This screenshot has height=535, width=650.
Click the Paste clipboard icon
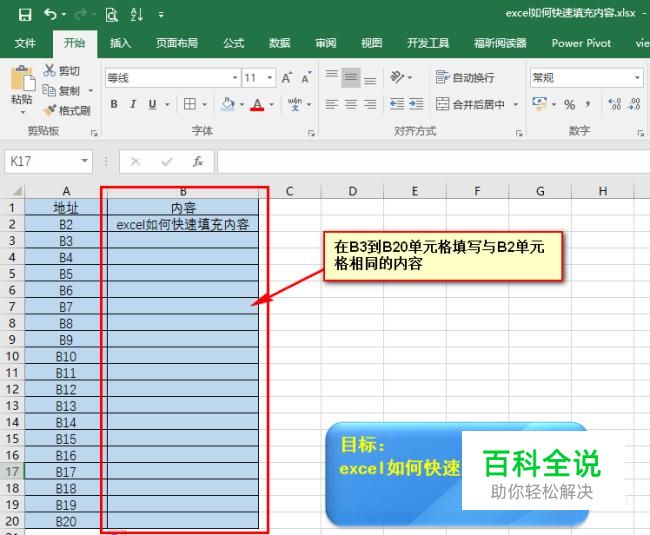coord(22,79)
